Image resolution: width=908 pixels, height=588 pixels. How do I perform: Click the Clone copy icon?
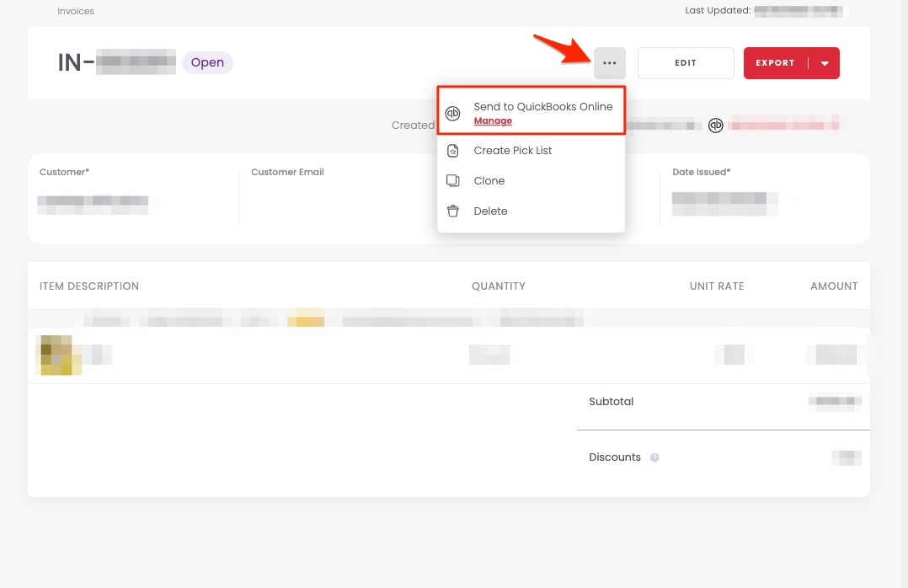click(x=453, y=181)
